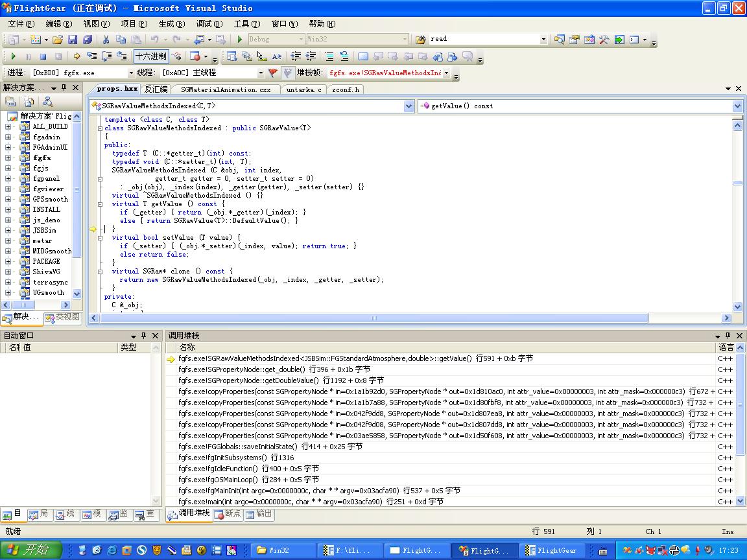
Task: Collapse the getValue function outline box
Action: [100, 204]
